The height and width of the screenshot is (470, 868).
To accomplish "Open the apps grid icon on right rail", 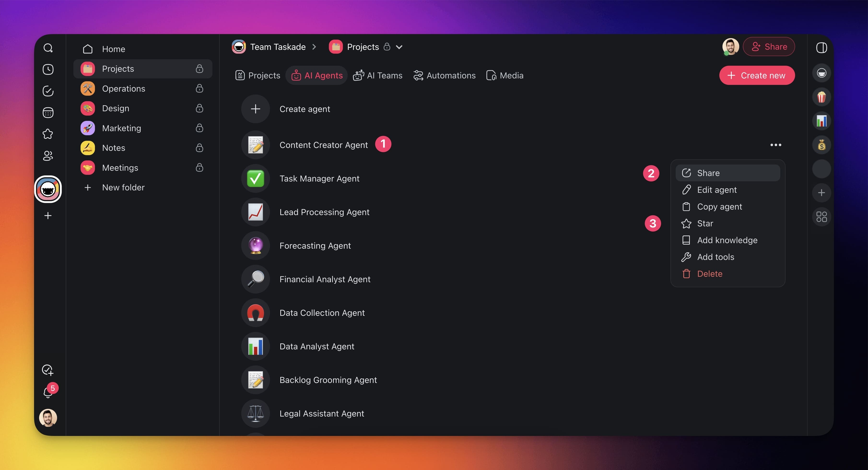I will click(821, 217).
